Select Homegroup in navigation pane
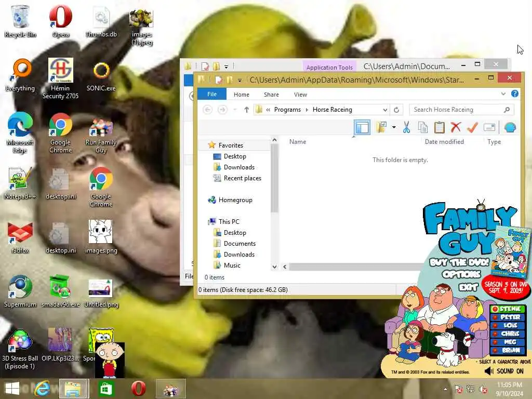This screenshot has width=532, height=399. [235, 200]
